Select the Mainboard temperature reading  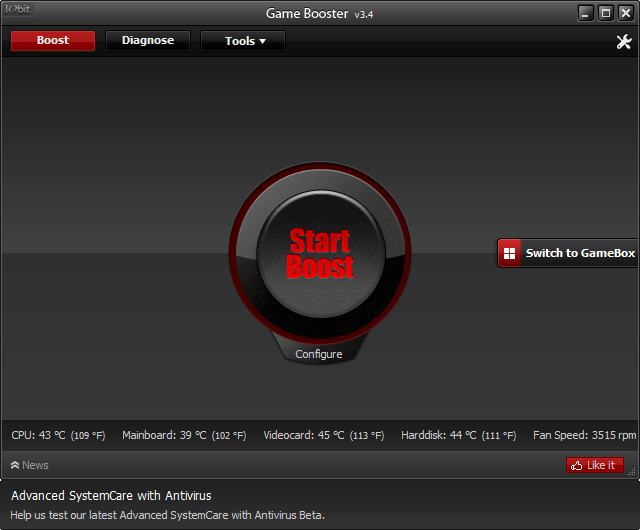[x=184, y=435]
